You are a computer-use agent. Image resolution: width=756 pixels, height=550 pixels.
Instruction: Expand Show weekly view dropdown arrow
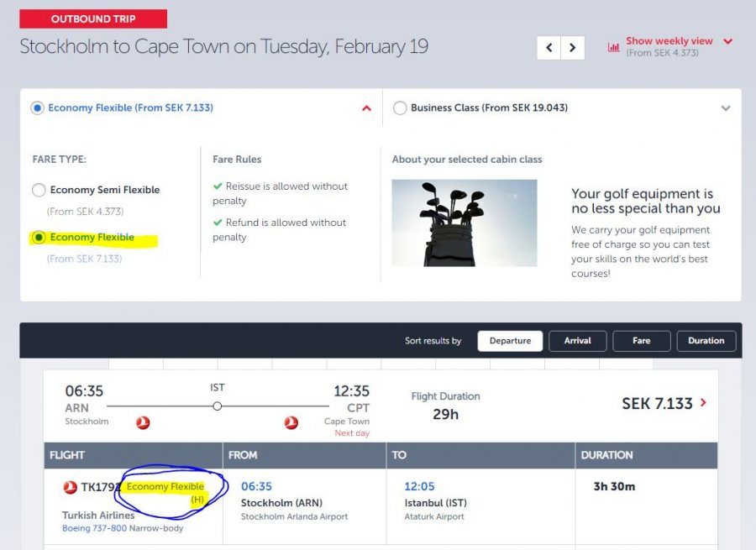pos(727,41)
